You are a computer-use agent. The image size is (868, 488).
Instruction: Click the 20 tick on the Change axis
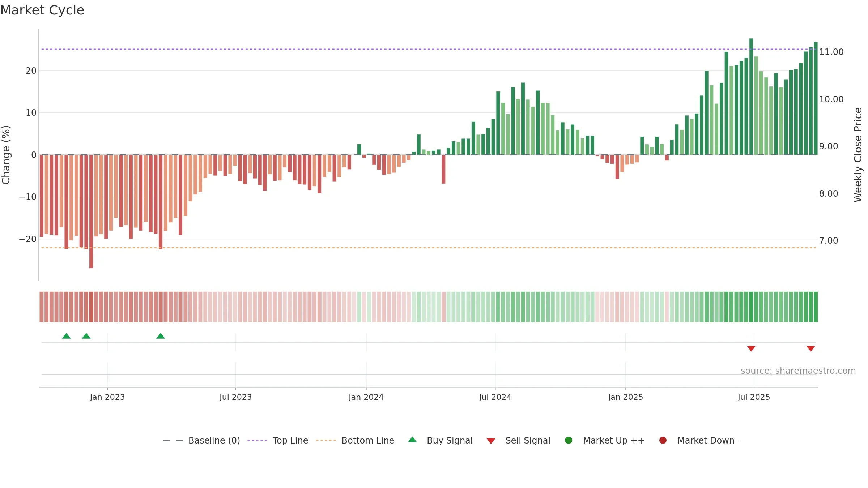tap(31, 71)
